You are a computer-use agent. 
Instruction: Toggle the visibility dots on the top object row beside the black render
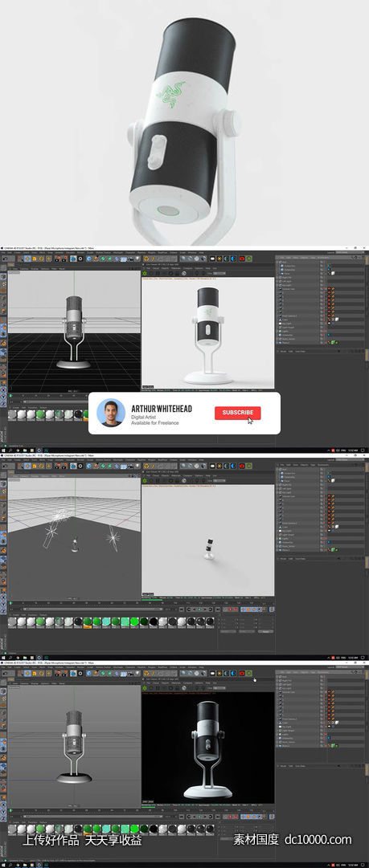tap(322, 676)
